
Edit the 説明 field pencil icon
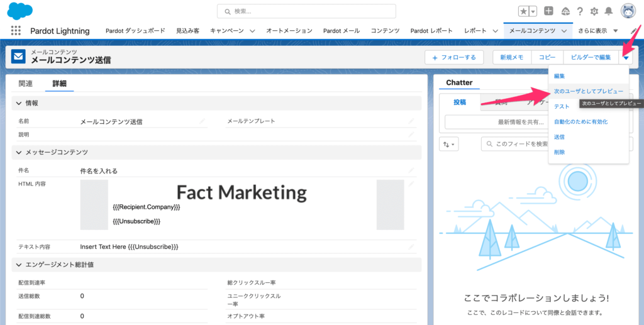[x=411, y=134]
